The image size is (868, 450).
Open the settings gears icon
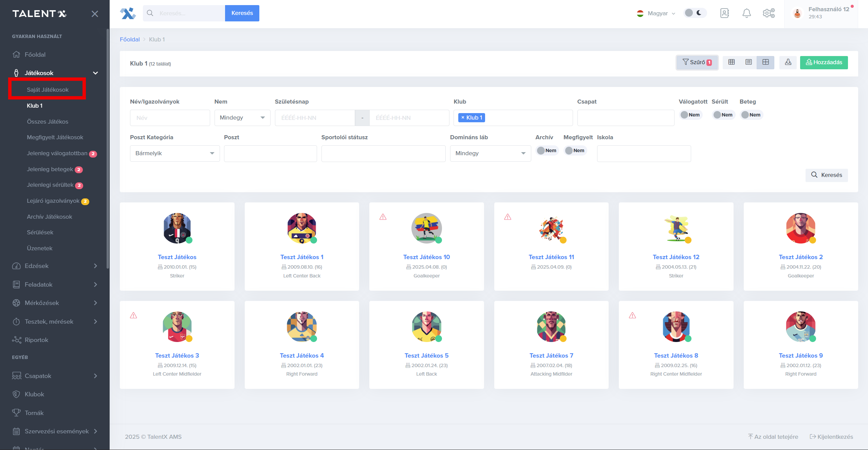(x=769, y=13)
